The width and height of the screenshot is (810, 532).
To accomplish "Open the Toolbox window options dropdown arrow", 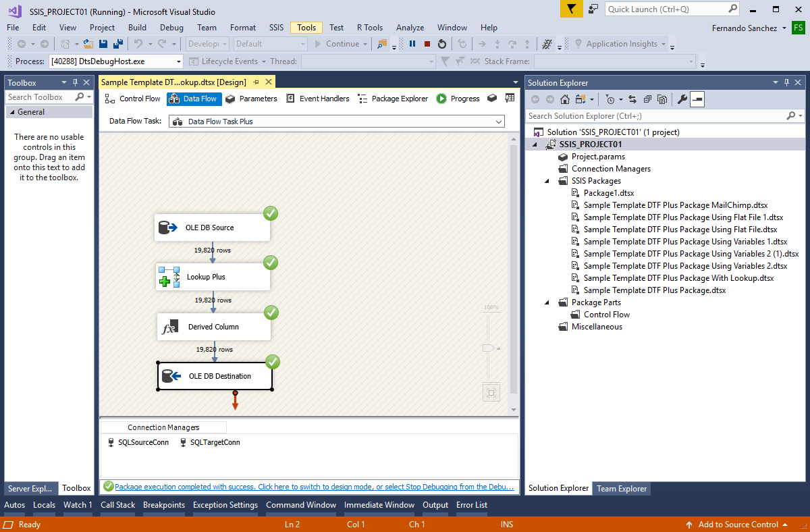I will coord(64,82).
